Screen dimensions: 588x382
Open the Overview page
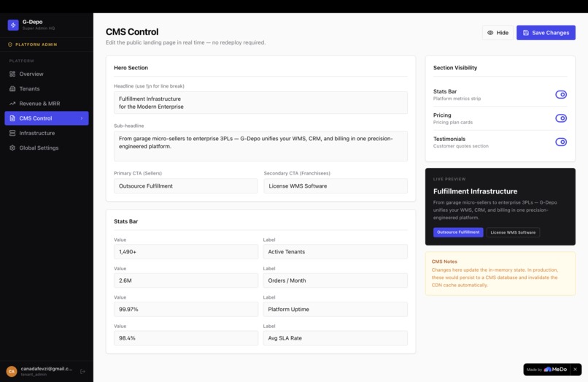(47, 74)
